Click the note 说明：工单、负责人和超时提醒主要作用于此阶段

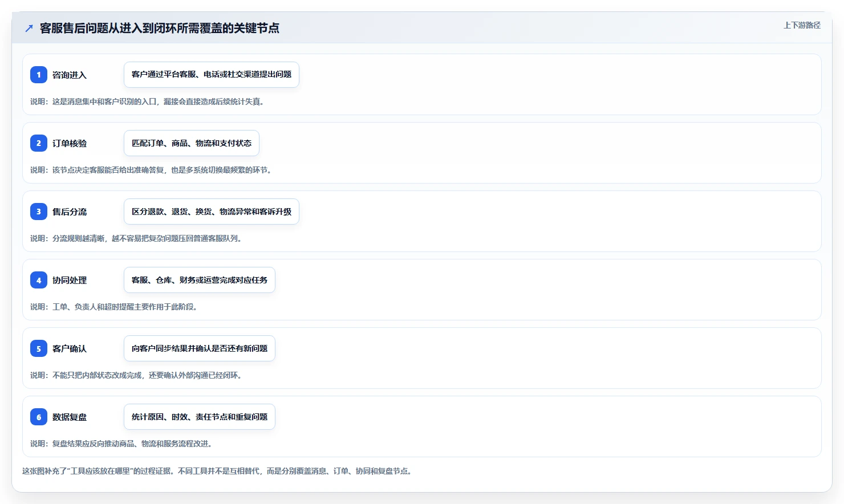click(114, 307)
